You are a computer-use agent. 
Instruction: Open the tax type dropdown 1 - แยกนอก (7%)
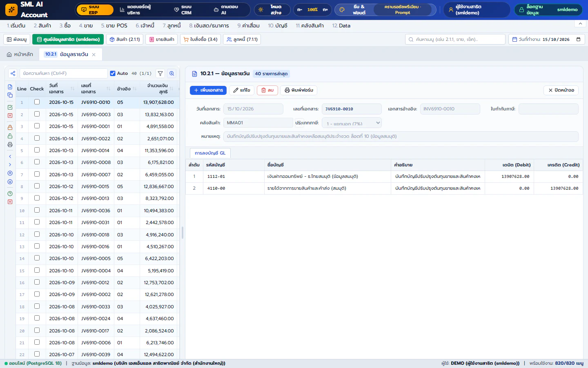352,123
